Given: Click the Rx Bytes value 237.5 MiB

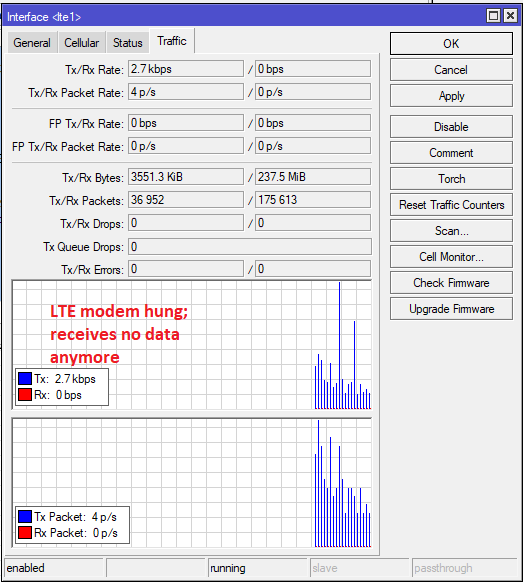Looking at the screenshot, I should (313, 177).
